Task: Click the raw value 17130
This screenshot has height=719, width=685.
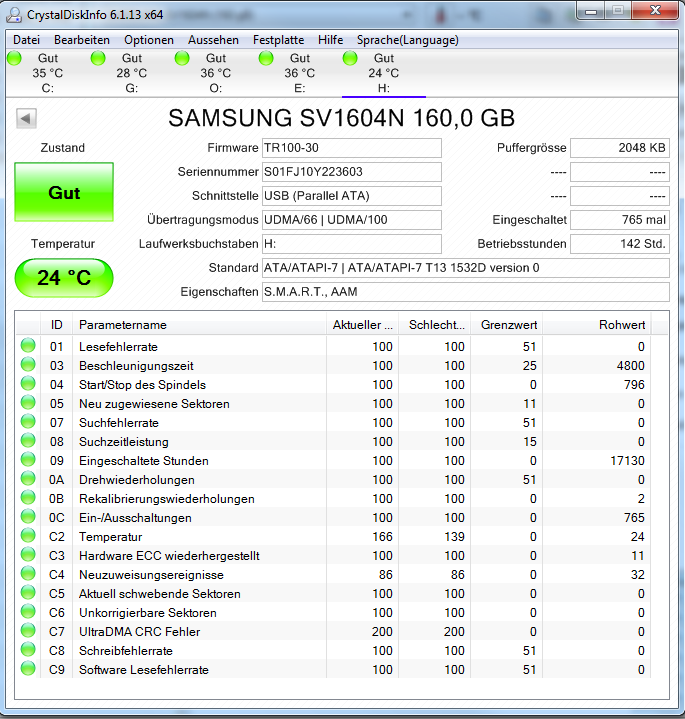Action: tap(627, 461)
